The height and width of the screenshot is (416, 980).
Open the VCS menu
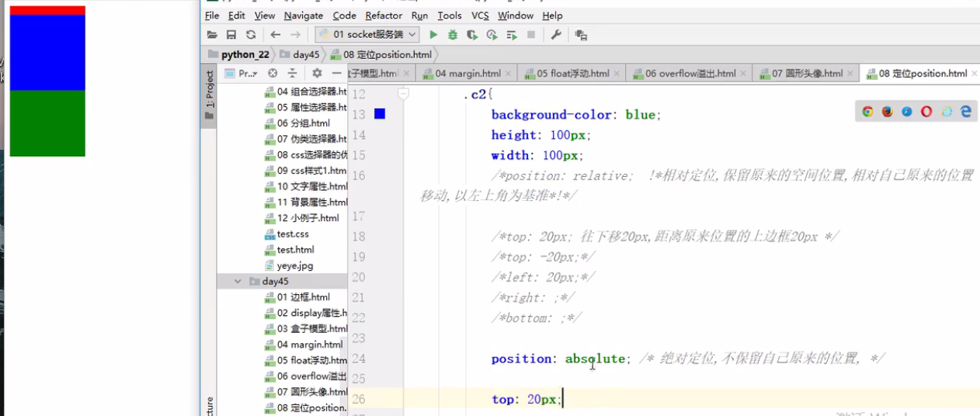480,16
